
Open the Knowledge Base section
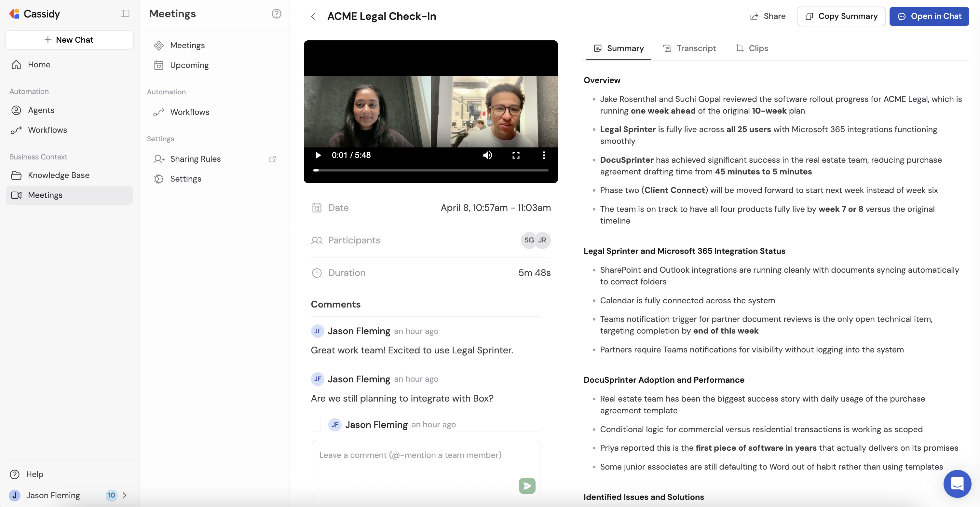coord(59,175)
